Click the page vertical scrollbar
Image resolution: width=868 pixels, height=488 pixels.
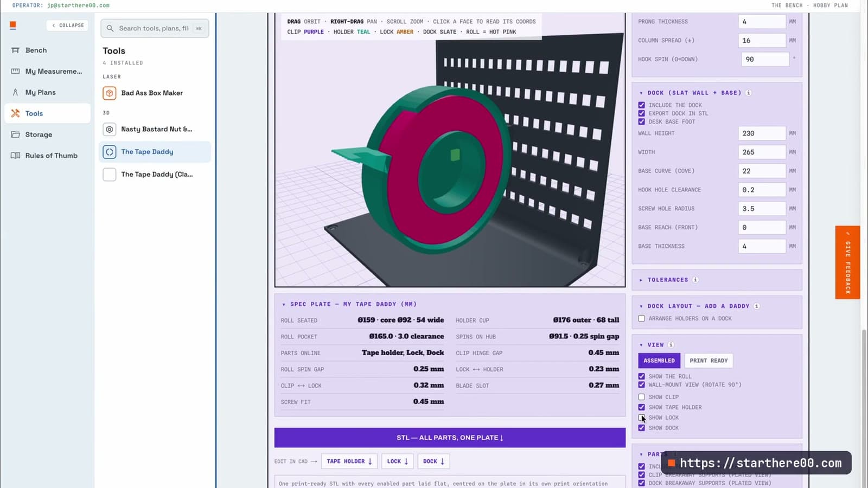[864, 408]
